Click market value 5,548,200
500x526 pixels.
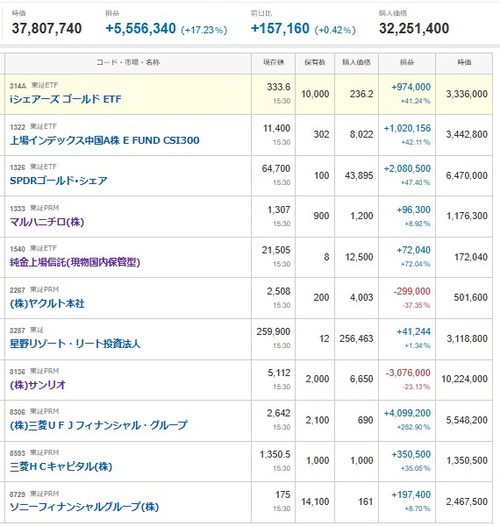[x=467, y=420]
